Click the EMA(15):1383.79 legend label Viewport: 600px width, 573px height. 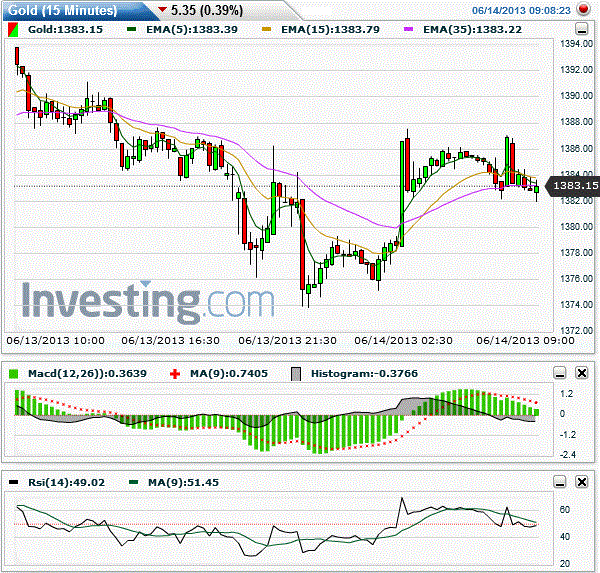(x=330, y=29)
